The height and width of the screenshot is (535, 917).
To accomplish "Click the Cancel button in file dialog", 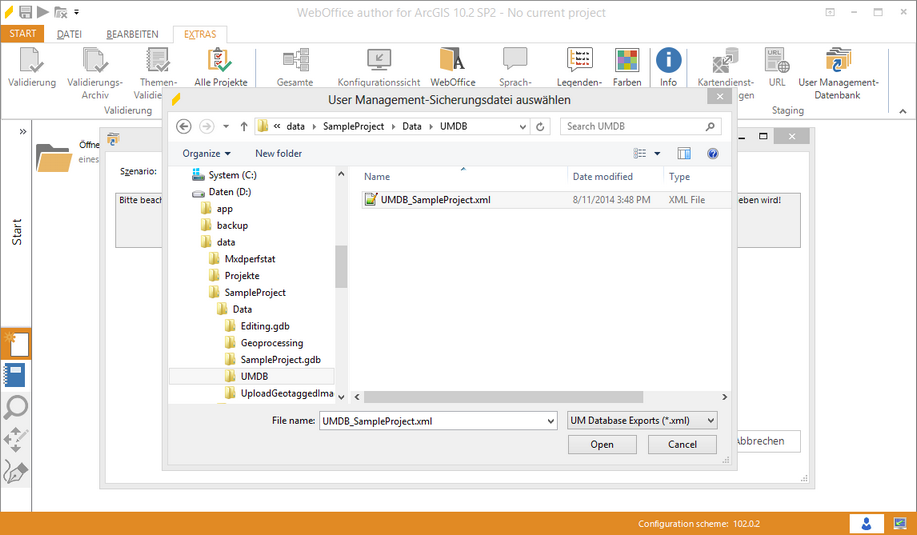I will tap(682, 444).
